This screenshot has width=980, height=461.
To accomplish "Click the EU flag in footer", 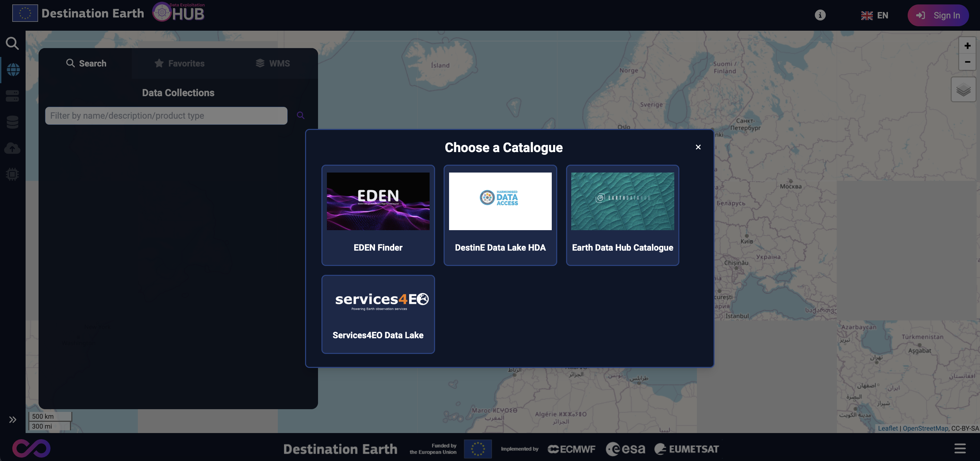I will point(477,449).
